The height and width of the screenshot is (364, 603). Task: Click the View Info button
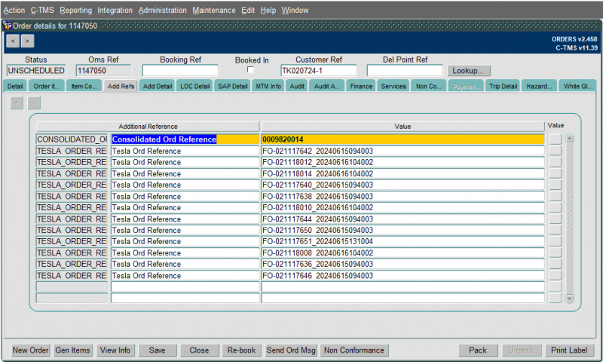[115, 350]
